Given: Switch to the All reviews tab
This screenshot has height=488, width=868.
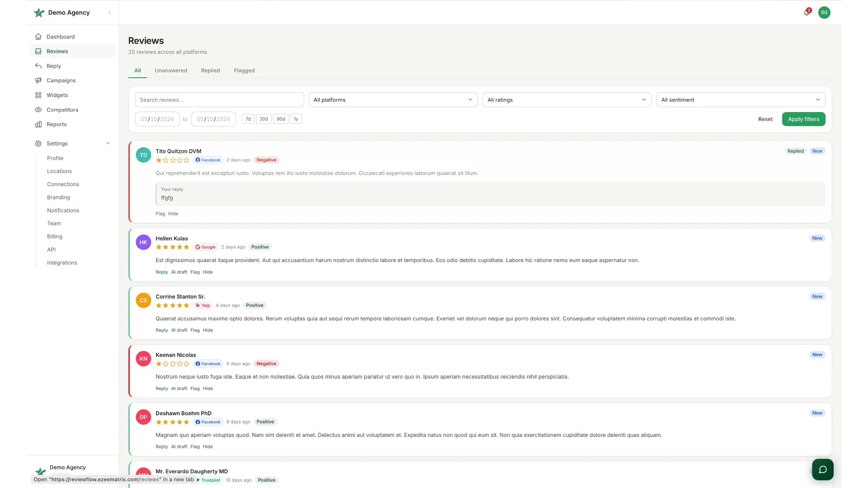Looking at the screenshot, I should (137, 70).
